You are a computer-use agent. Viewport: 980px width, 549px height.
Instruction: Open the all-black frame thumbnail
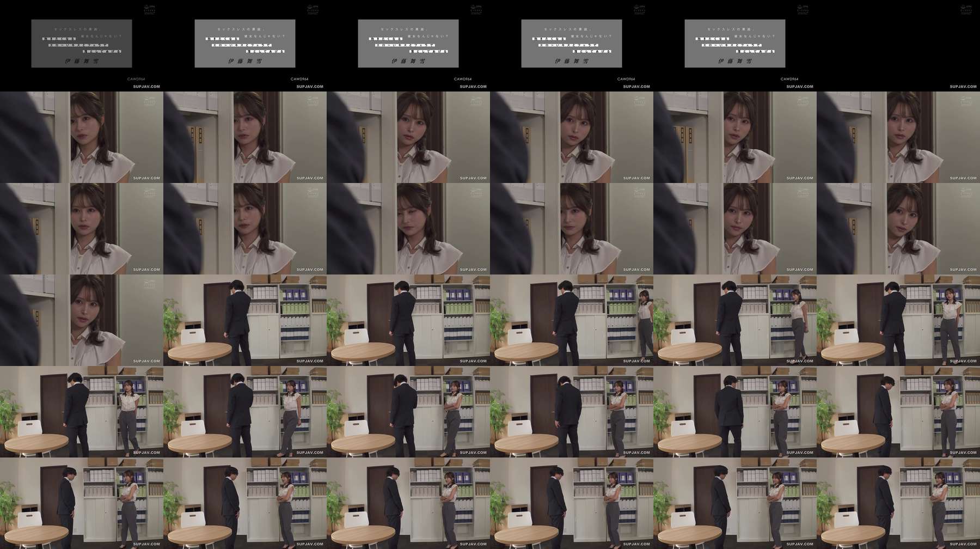click(x=898, y=46)
